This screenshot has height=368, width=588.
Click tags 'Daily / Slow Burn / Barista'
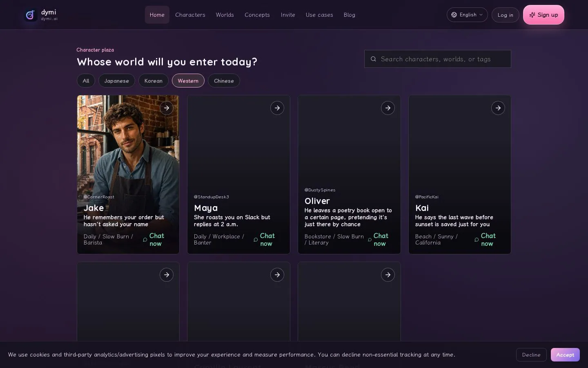[109, 240]
